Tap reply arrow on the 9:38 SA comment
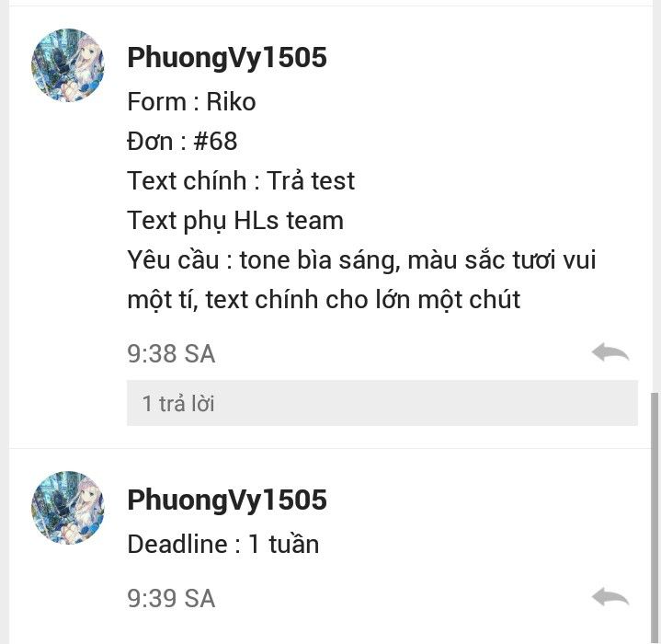The image size is (661, 644). (x=610, y=352)
